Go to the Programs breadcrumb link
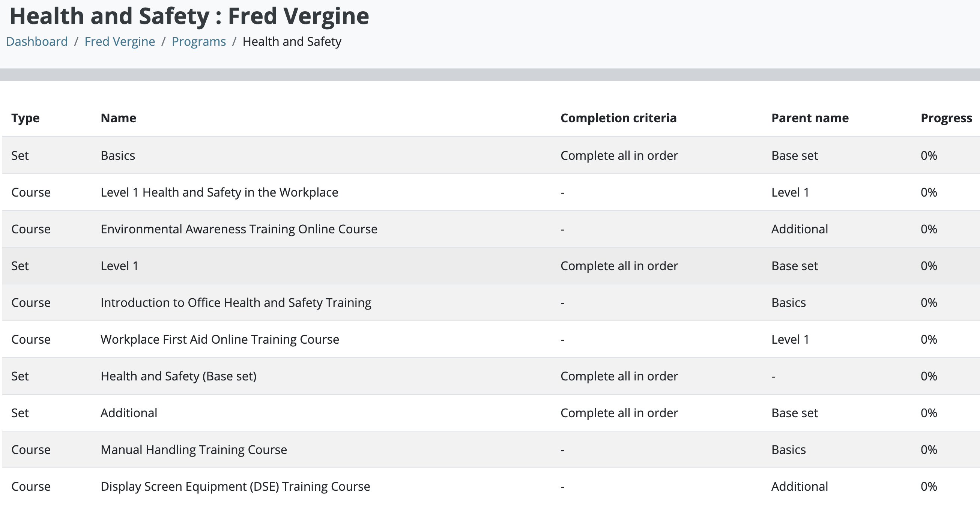The image size is (980, 508). click(x=198, y=42)
